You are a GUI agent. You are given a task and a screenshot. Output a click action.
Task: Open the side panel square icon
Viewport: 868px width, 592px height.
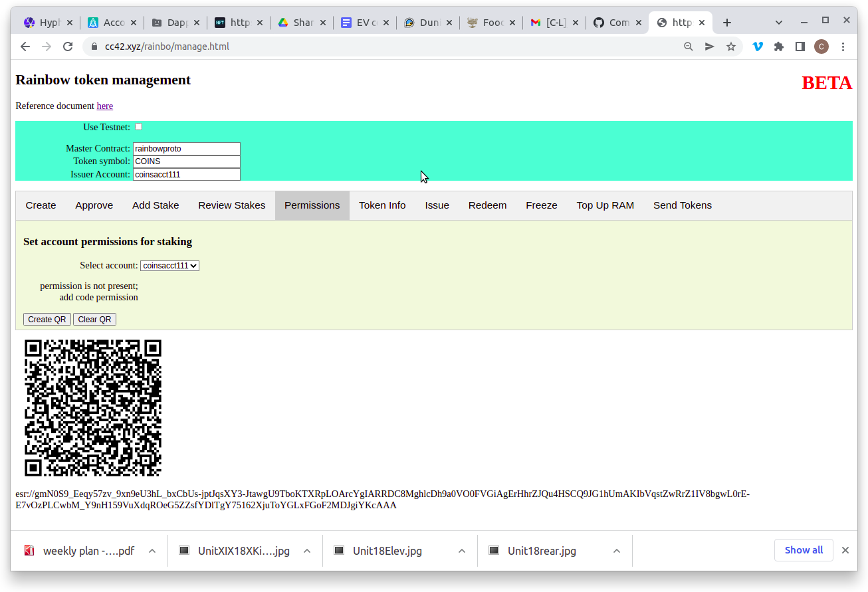coord(800,47)
